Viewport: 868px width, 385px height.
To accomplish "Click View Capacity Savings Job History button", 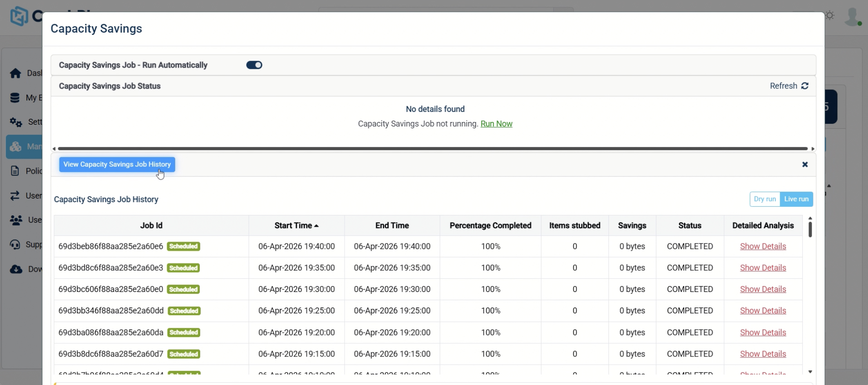I will [x=117, y=164].
